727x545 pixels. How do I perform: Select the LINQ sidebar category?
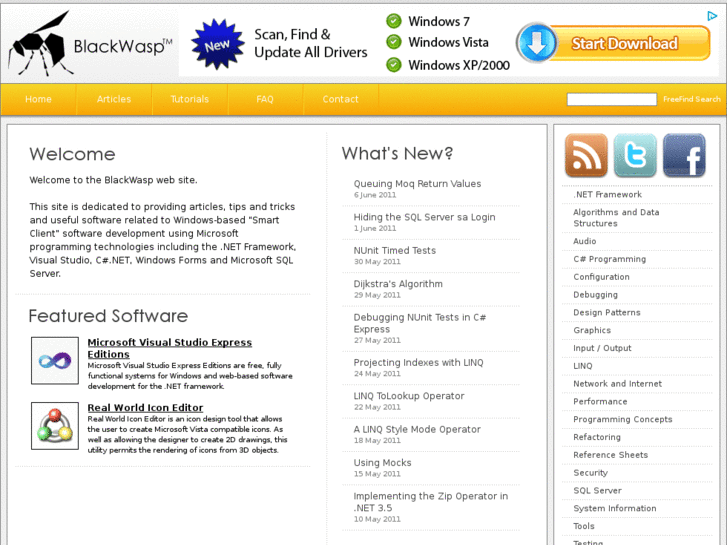coord(583,366)
